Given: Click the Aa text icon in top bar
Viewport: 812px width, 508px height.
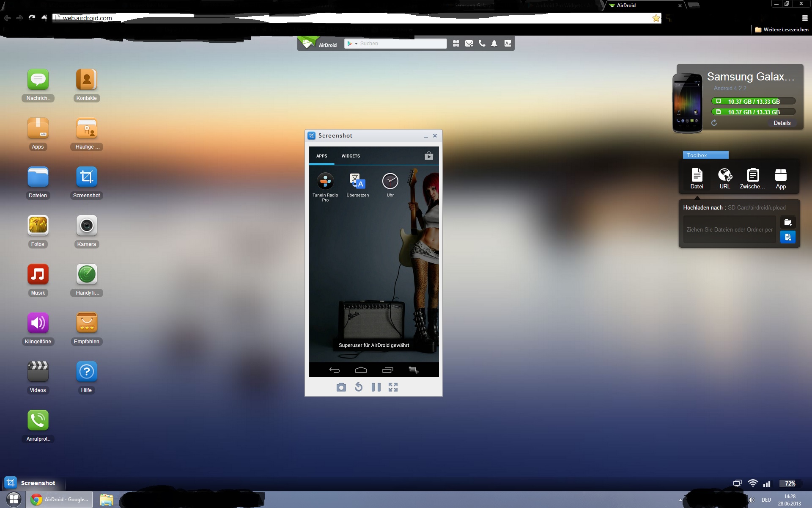Looking at the screenshot, I should (x=508, y=43).
